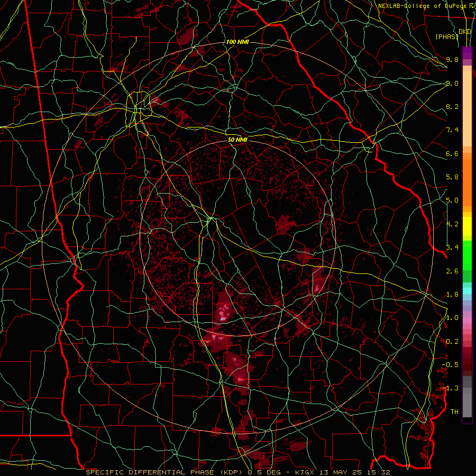Click the 9.8 value on the color scale
The image size is (476, 476).
click(x=452, y=59)
